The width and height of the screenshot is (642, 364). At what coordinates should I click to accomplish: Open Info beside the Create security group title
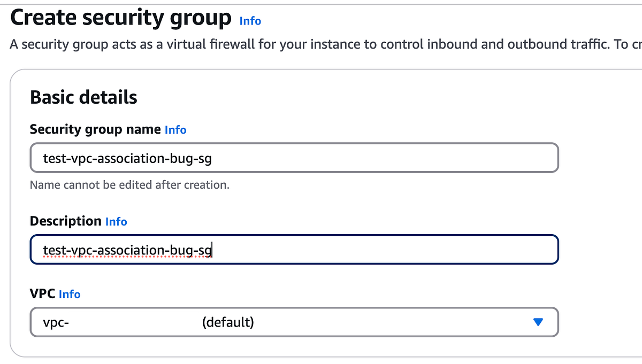click(x=249, y=21)
